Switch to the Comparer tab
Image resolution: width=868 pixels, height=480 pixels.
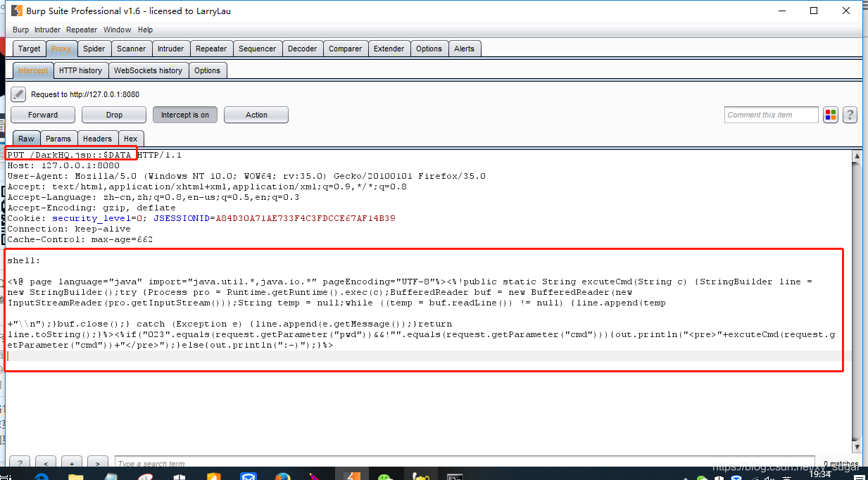point(346,49)
